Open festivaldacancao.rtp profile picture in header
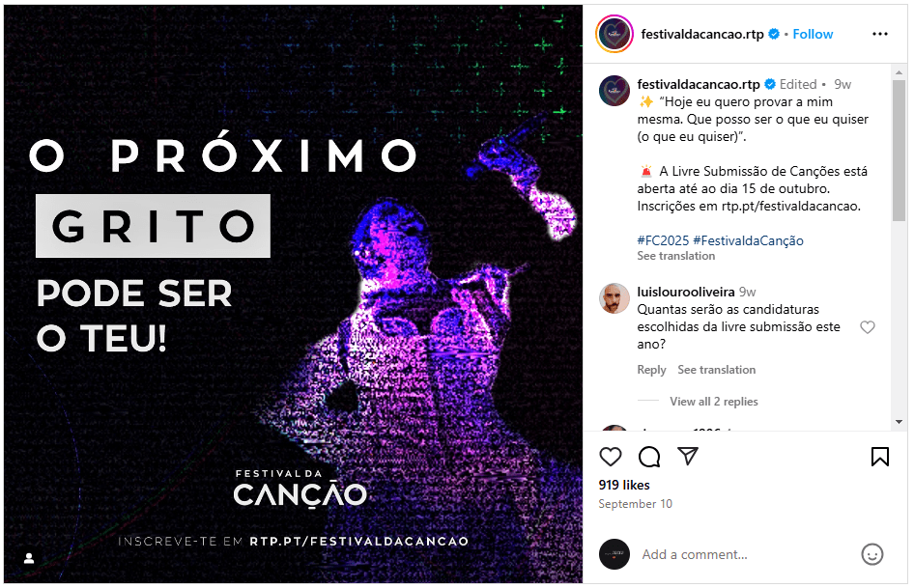 click(x=614, y=34)
